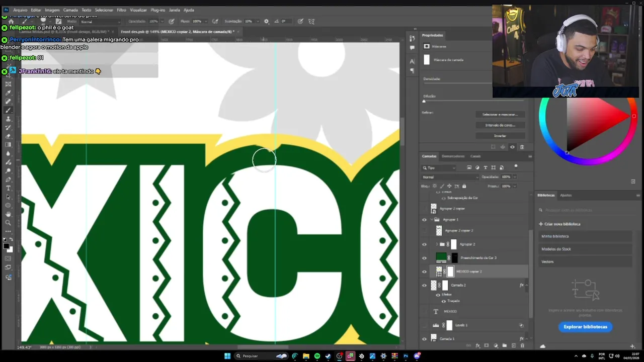Viewport: 644px width, 362px height.
Task: Add layer style with fx button
Action: tap(477, 345)
